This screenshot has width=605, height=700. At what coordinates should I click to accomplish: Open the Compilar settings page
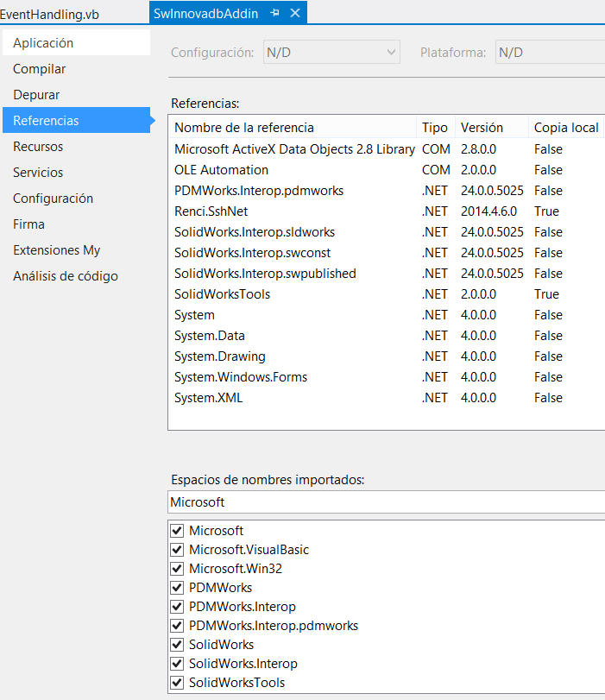[76, 69]
